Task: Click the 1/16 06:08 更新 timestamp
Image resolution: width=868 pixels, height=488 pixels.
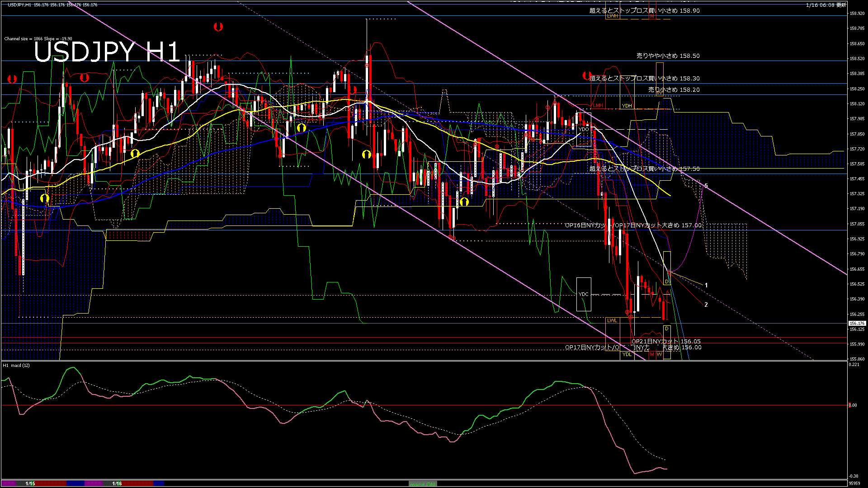Action: pos(826,5)
